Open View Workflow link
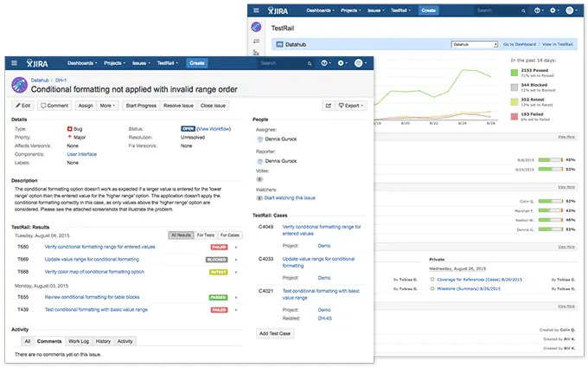 [x=214, y=129]
